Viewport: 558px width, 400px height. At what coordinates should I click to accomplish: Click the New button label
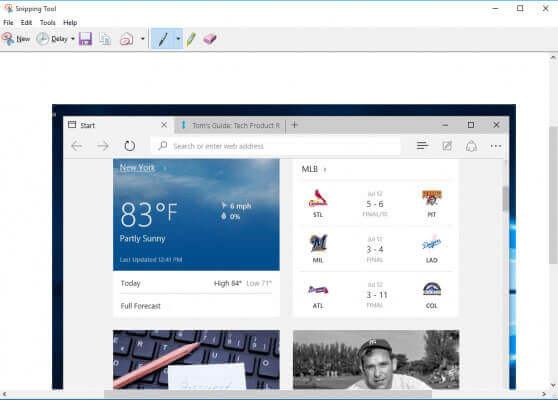pos(23,39)
